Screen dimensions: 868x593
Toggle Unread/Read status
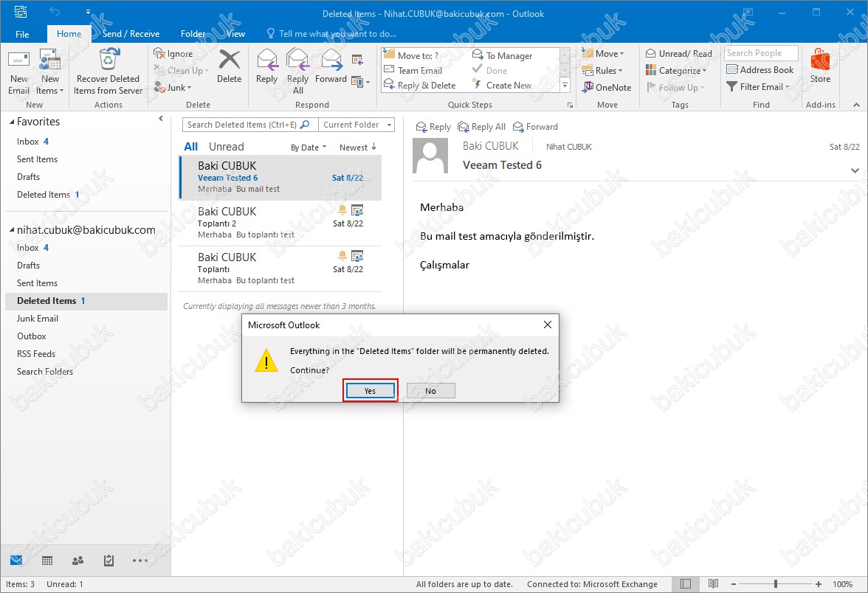679,54
